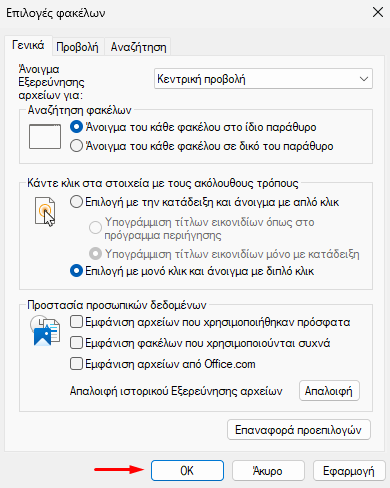Click the Απαλοιφή history button
The height and width of the screenshot is (488, 390).
click(x=329, y=391)
